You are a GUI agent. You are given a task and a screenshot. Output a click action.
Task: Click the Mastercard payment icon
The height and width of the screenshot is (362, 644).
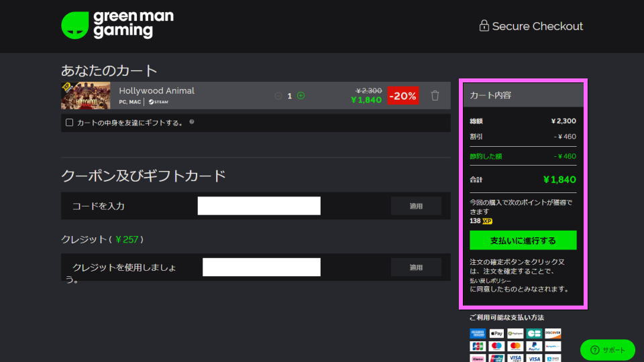point(515,347)
